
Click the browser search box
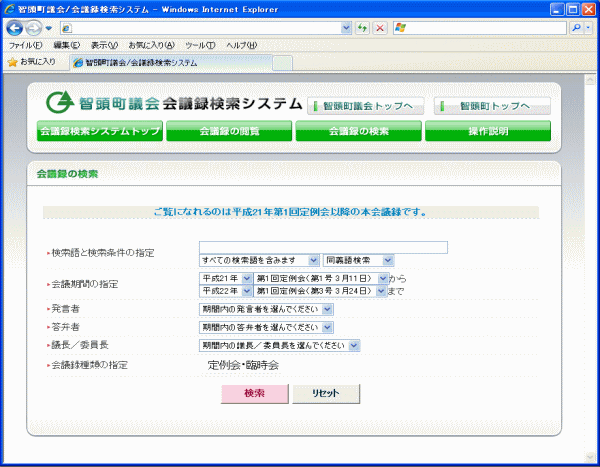pos(480,28)
